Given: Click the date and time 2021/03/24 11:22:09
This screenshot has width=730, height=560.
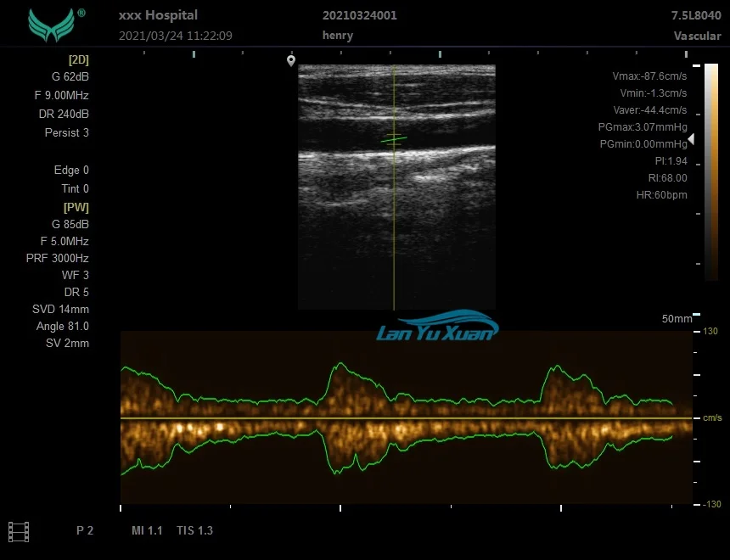Looking at the screenshot, I should 176,36.
